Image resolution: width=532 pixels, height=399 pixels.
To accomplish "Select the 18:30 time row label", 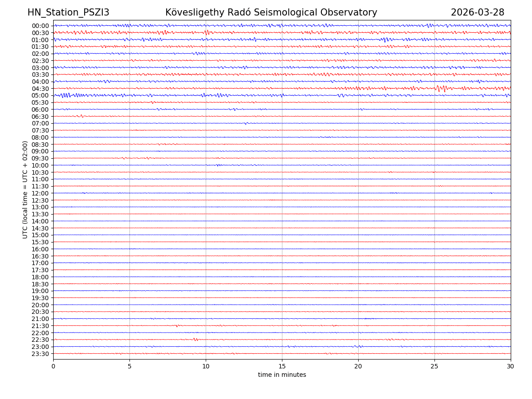I will click(40, 284).
